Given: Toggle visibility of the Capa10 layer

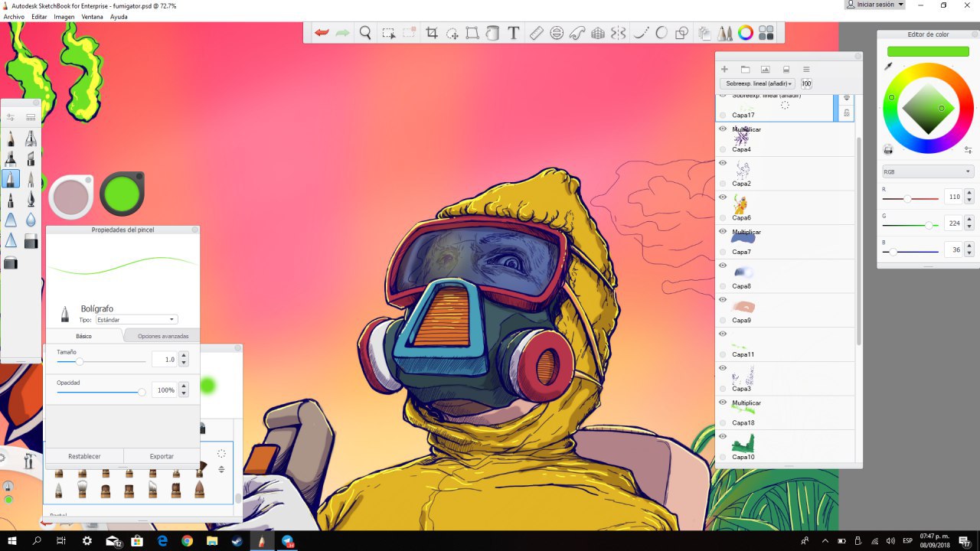Looking at the screenshot, I should tap(722, 436).
